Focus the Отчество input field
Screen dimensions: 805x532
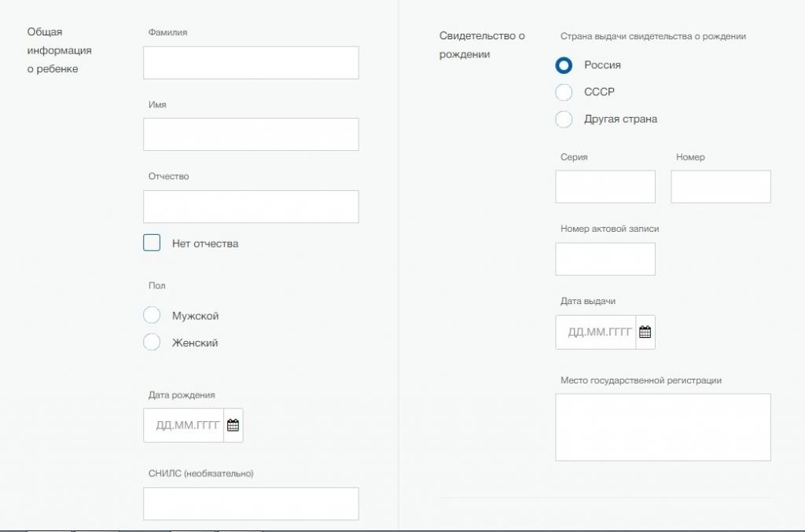[x=250, y=206]
